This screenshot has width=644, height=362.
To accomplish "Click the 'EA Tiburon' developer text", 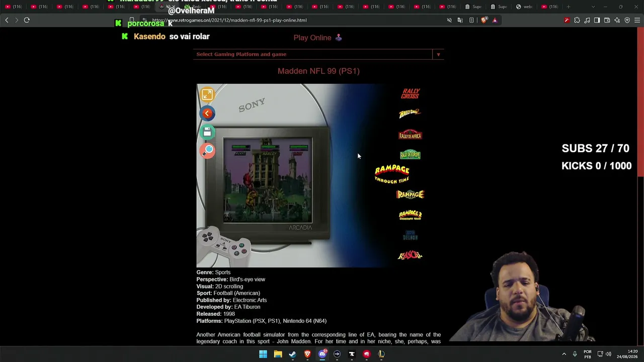I will click(247, 307).
